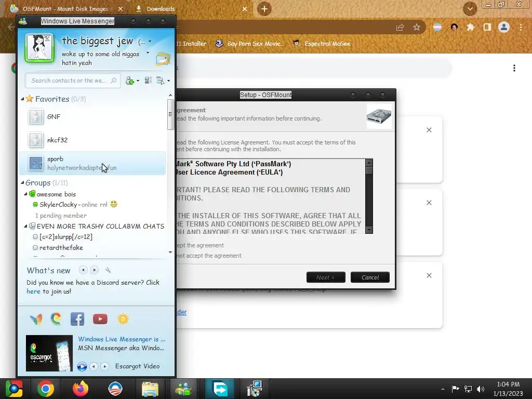Select the GNF contact
This screenshot has width=532, height=399.
tap(92, 117)
